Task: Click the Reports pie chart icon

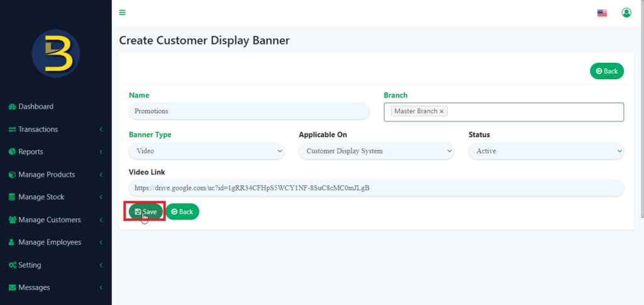Action: 13,152
